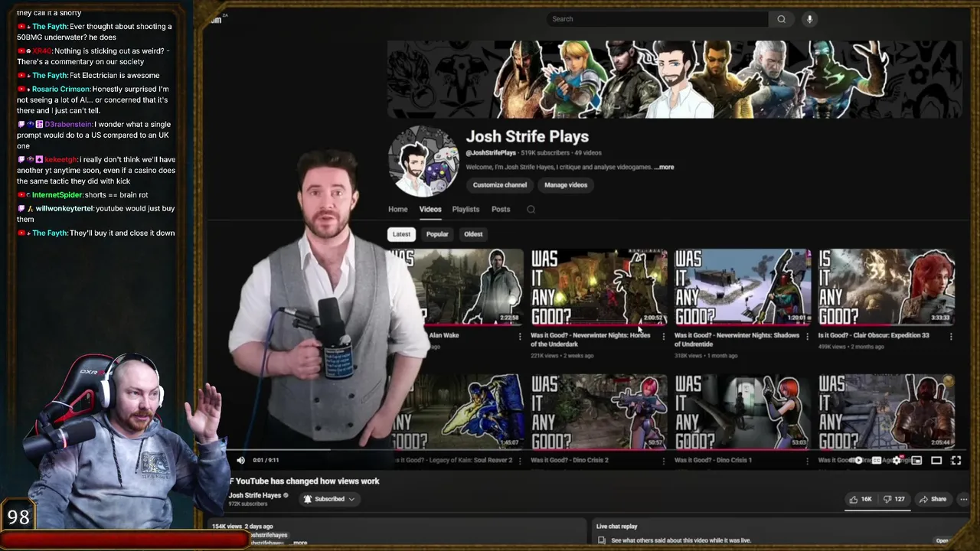Click the video title about YouTube views change
The height and width of the screenshot is (551, 980).
click(304, 481)
